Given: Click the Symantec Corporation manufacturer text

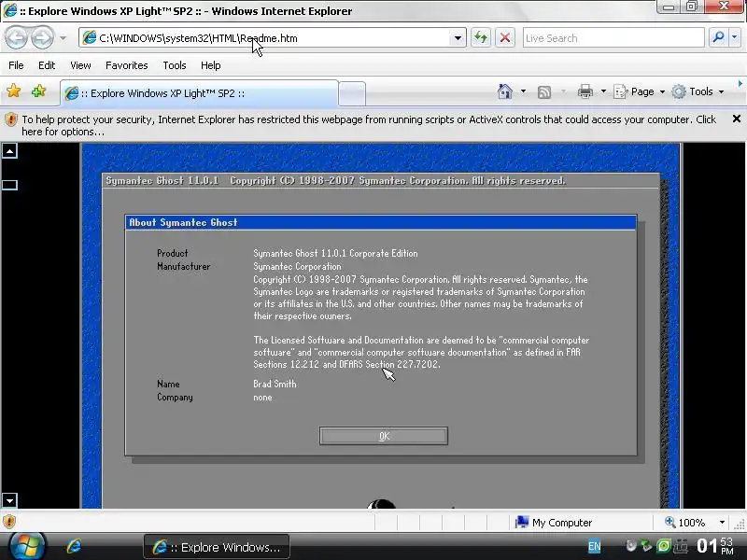Looking at the screenshot, I should coord(297,267).
